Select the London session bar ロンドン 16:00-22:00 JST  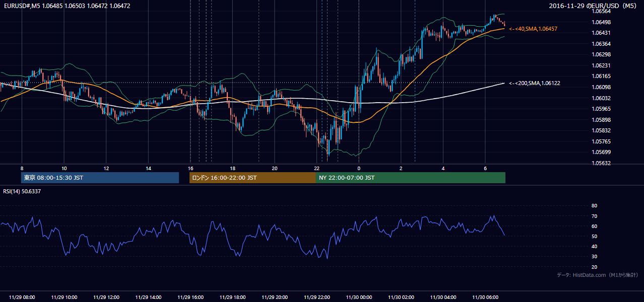pos(252,178)
